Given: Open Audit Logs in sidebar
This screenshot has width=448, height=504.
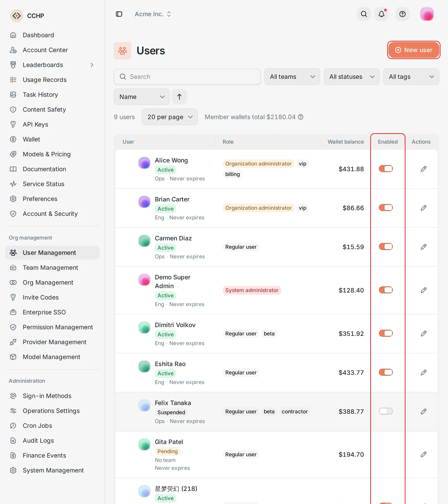Looking at the screenshot, I should coord(52,440).
